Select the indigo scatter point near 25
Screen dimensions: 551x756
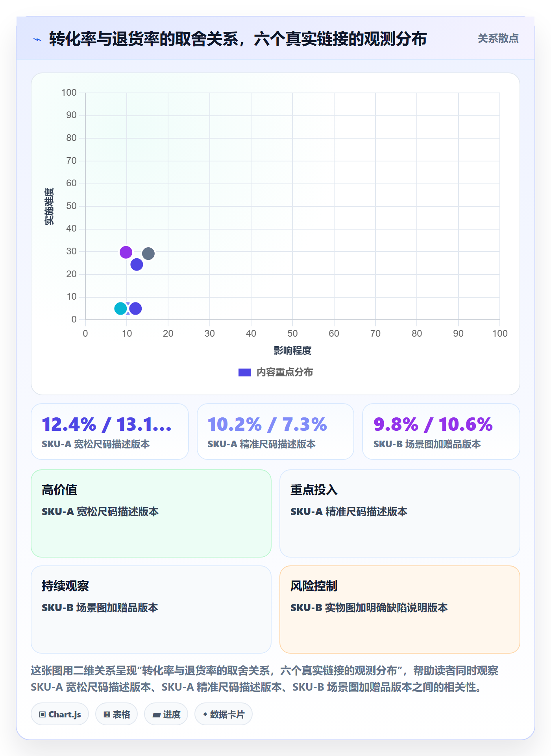click(x=137, y=264)
